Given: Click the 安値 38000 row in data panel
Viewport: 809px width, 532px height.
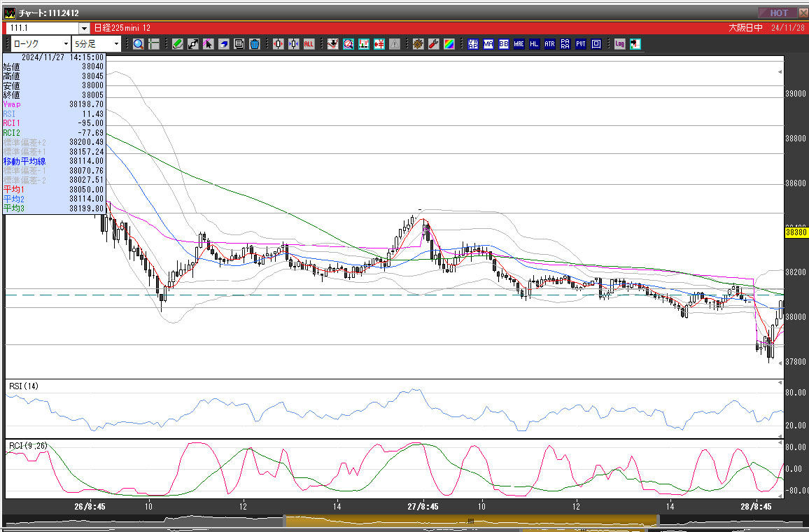Looking at the screenshot, I should coord(53,85).
